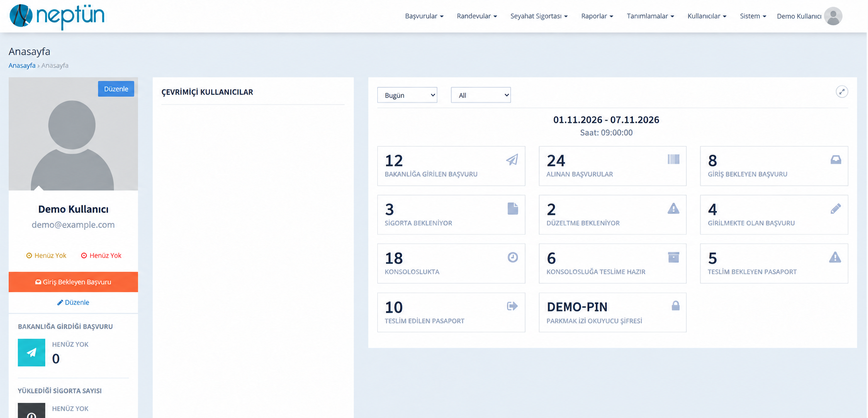868x418 pixels.
Task: Open the Sistem menu
Action: (x=753, y=16)
